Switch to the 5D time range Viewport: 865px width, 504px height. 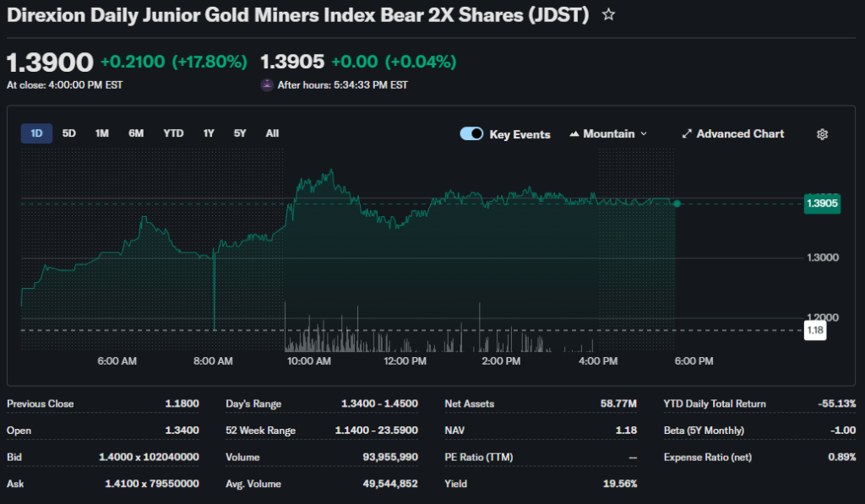[x=69, y=133]
